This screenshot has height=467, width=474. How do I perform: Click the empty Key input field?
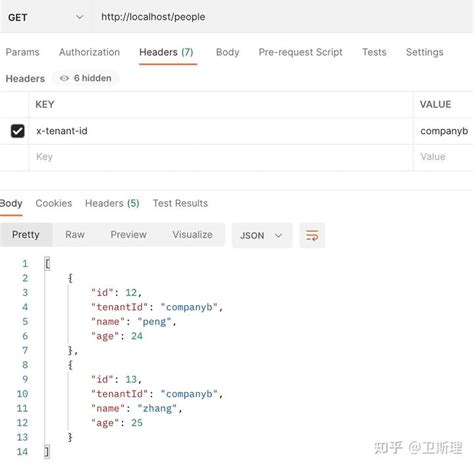point(221,157)
